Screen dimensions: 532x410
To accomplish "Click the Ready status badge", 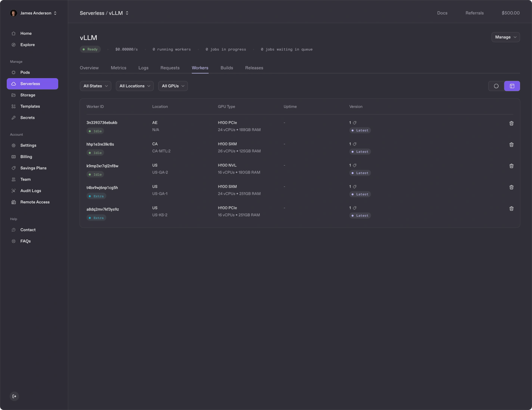I will [90, 49].
